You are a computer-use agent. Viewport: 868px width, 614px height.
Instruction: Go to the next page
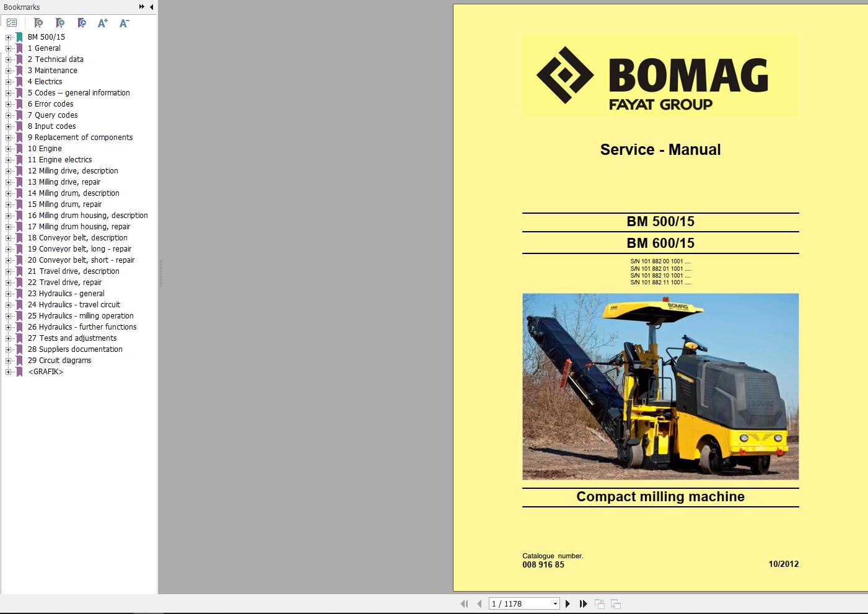coord(568,603)
